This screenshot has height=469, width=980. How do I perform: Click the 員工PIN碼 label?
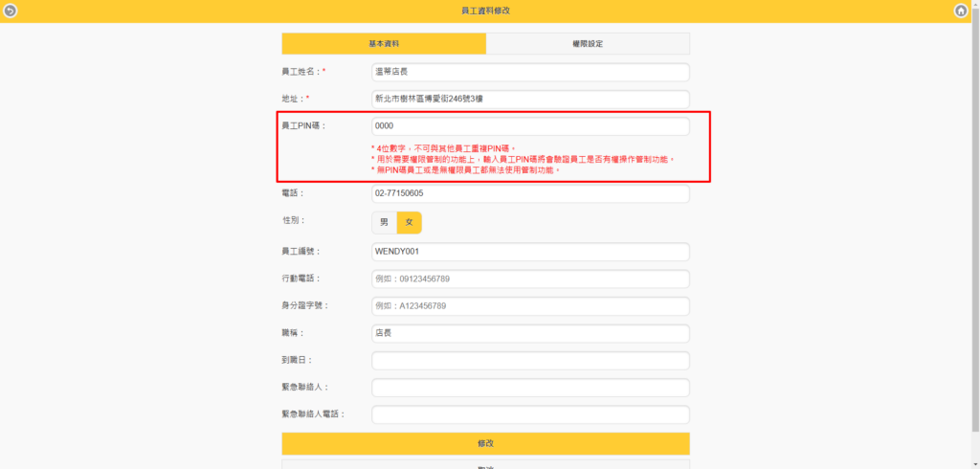[303, 125]
